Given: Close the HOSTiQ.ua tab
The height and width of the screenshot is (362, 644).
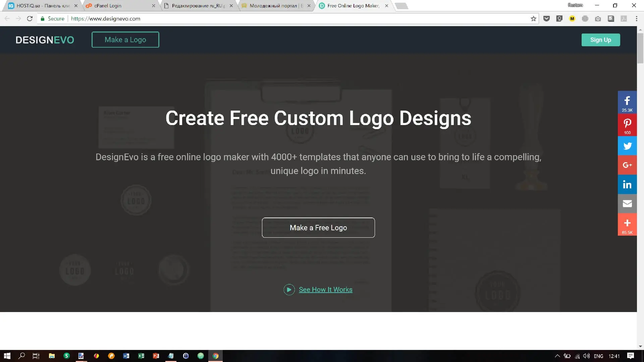Looking at the screenshot, I should click(76, 6).
